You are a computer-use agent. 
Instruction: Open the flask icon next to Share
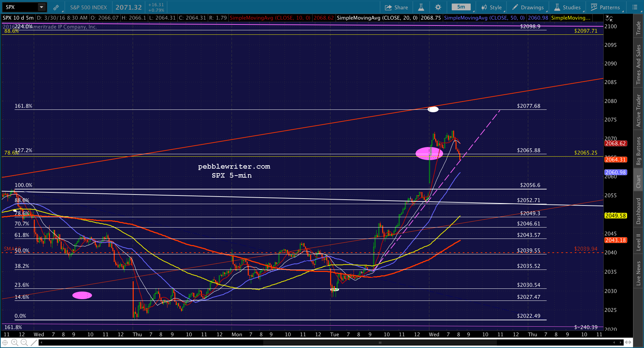coord(421,7)
